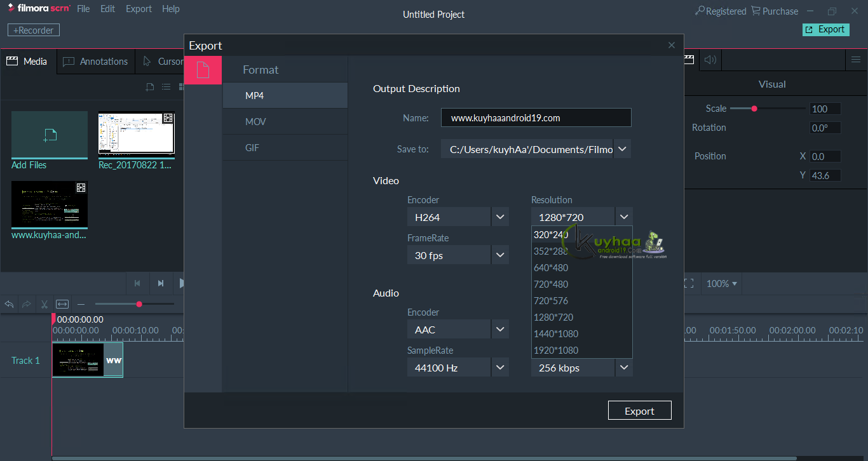
Task: Select MP4 format
Action: [x=285, y=95]
